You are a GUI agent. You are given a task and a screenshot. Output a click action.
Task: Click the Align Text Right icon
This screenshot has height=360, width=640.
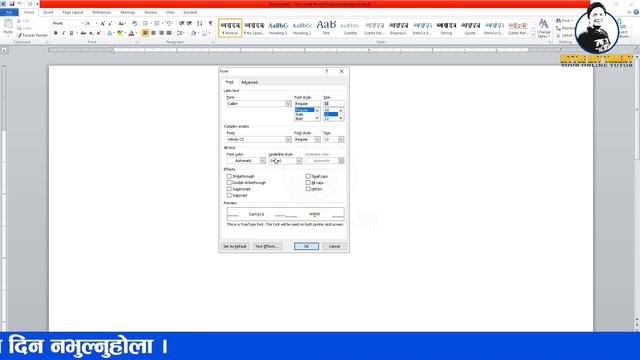point(161,33)
